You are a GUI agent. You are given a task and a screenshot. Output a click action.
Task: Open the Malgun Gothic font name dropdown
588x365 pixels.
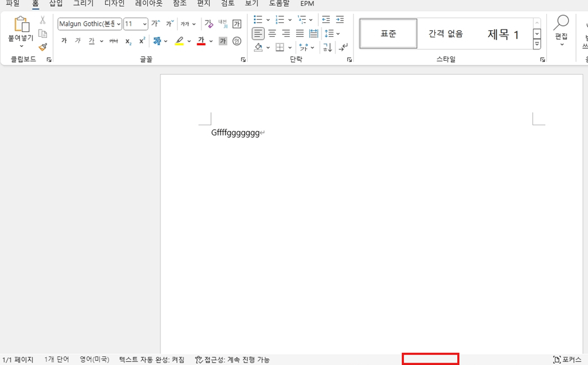(118, 24)
